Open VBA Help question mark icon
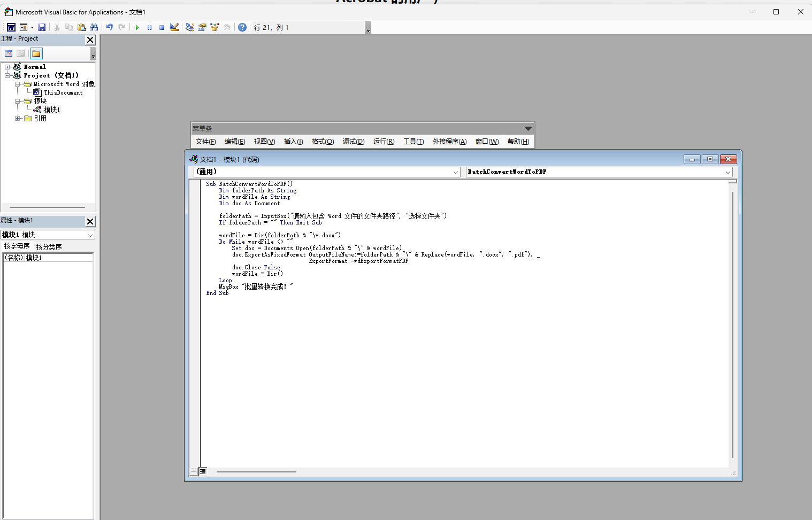Viewport: 812px width, 520px height. [x=242, y=27]
